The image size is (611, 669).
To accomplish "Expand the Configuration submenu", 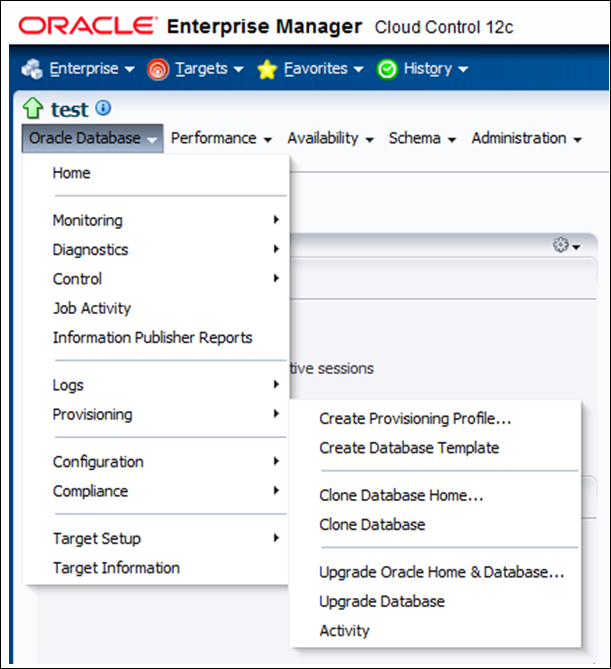I will pos(157,462).
